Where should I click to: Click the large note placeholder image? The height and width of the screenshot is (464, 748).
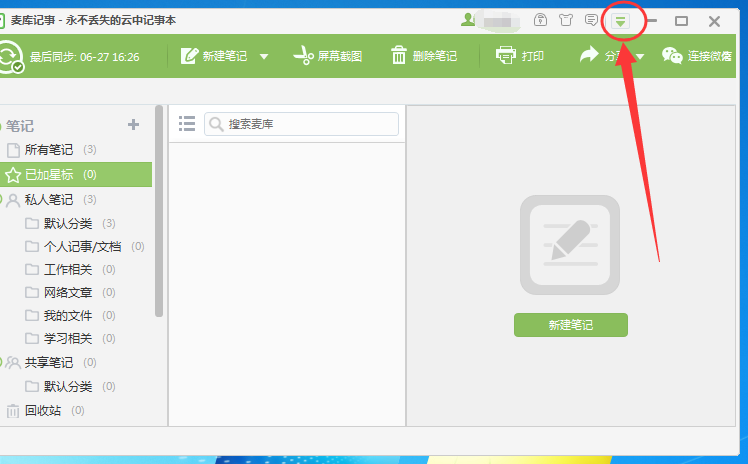click(x=570, y=245)
